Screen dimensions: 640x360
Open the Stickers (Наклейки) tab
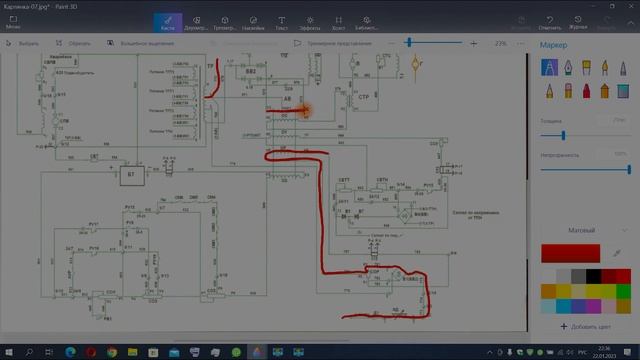[x=253, y=23]
